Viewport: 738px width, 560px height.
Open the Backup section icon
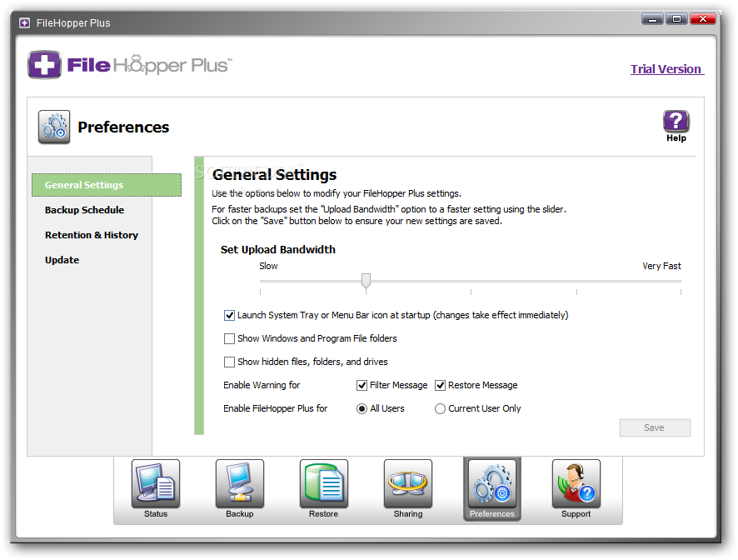pyautogui.click(x=240, y=483)
